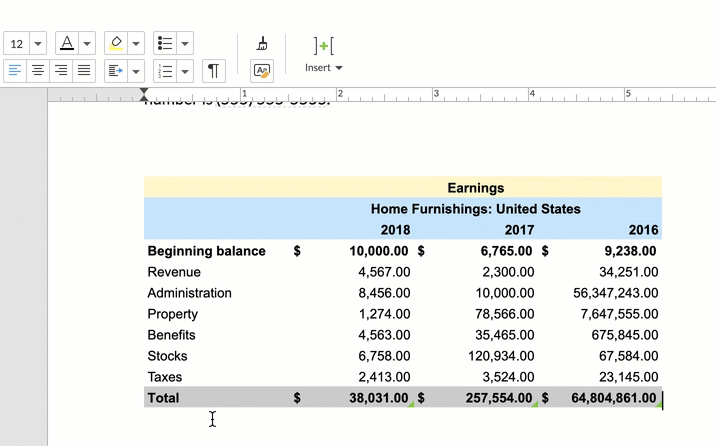The height and width of the screenshot is (446, 716).
Task: Click the Administration row label
Action: pyautogui.click(x=190, y=293)
